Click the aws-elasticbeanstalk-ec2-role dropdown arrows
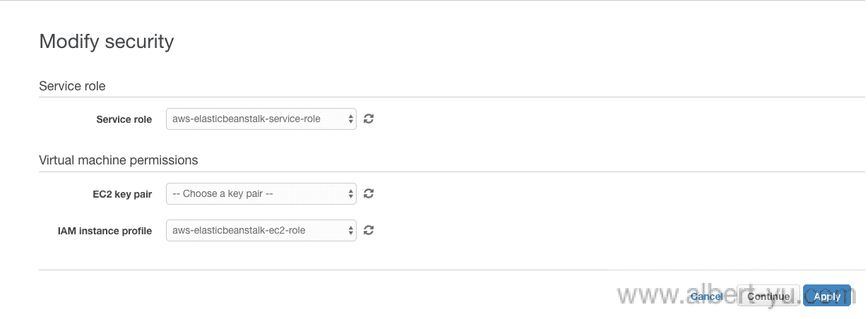This screenshot has width=868, height=319. pos(350,230)
